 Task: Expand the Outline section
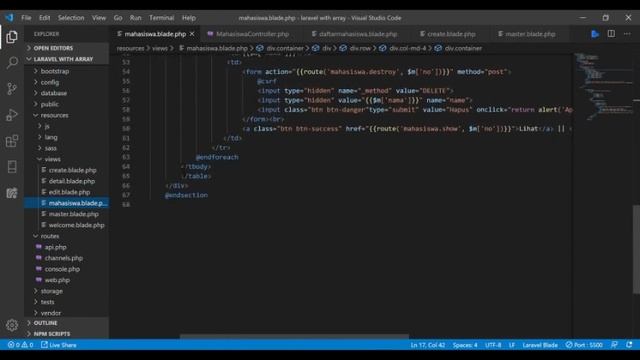pyautogui.click(x=67, y=323)
